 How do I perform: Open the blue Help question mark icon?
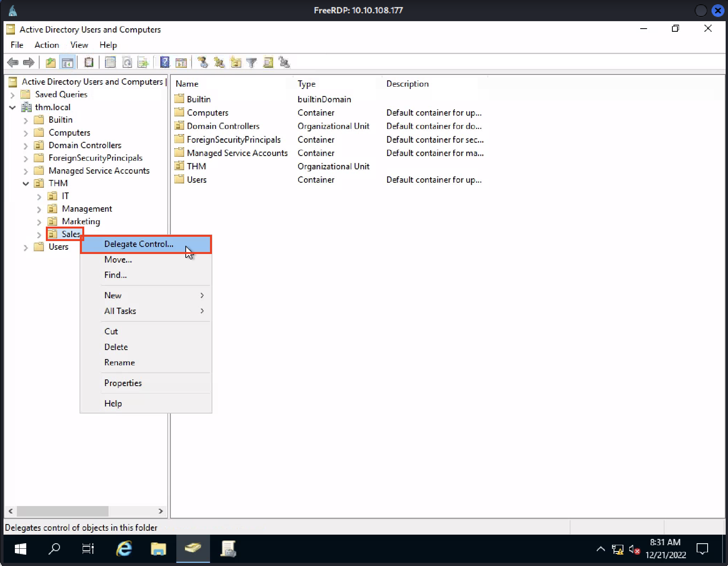point(165,62)
